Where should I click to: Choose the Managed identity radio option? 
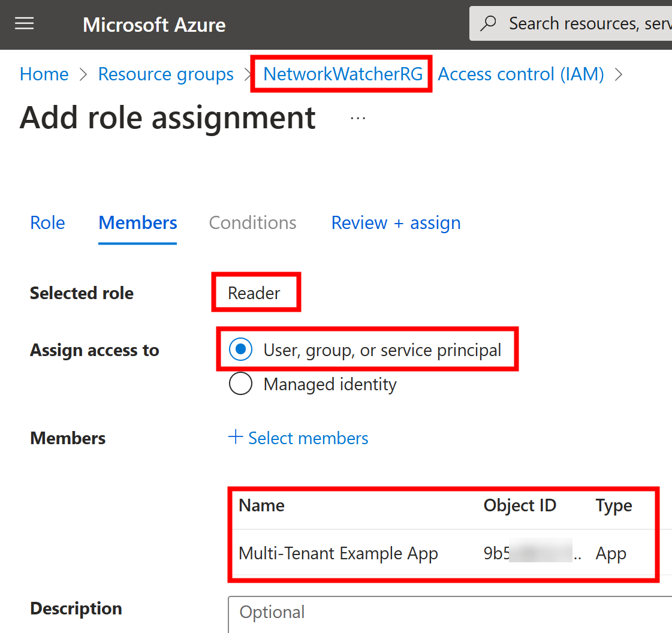(241, 383)
